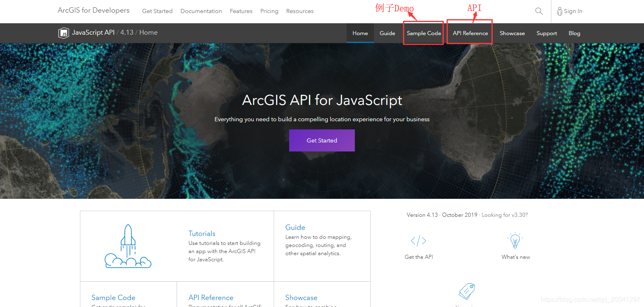Switch to the Sample Code tab
This screenshot has width=644, height=307.
click(x=424, y=33)
